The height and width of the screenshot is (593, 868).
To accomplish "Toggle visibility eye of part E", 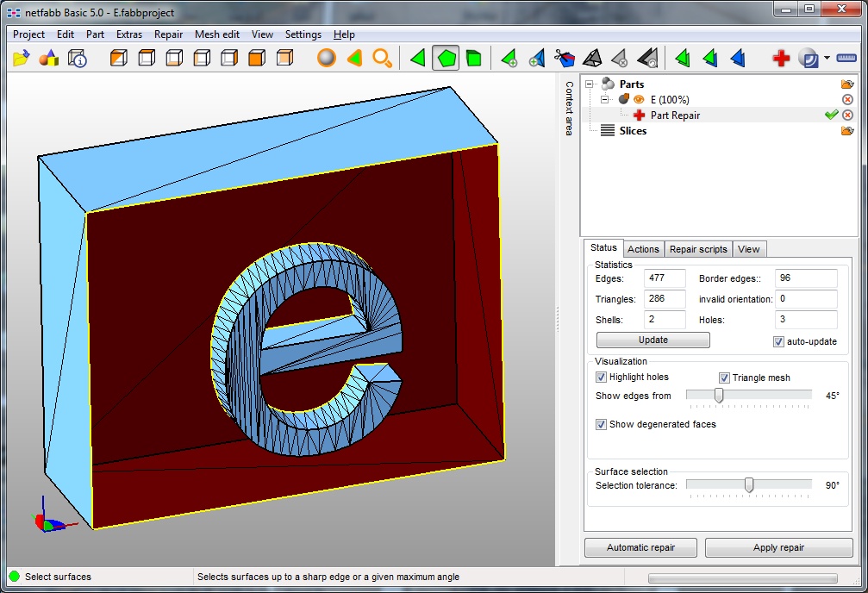I will (639, 100).
